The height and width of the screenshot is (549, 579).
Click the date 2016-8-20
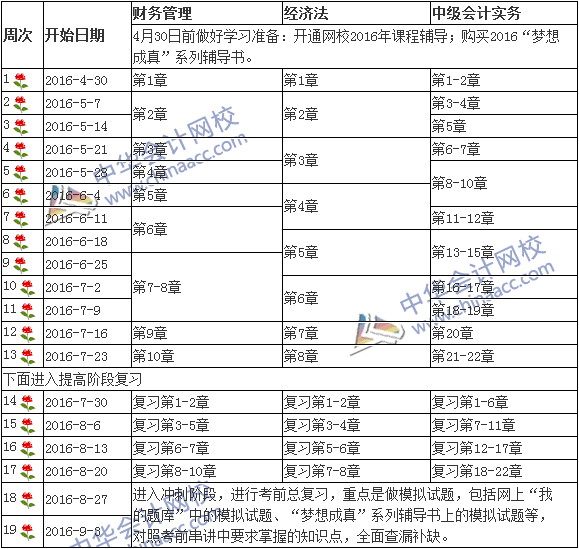click(x=76, y=471)
